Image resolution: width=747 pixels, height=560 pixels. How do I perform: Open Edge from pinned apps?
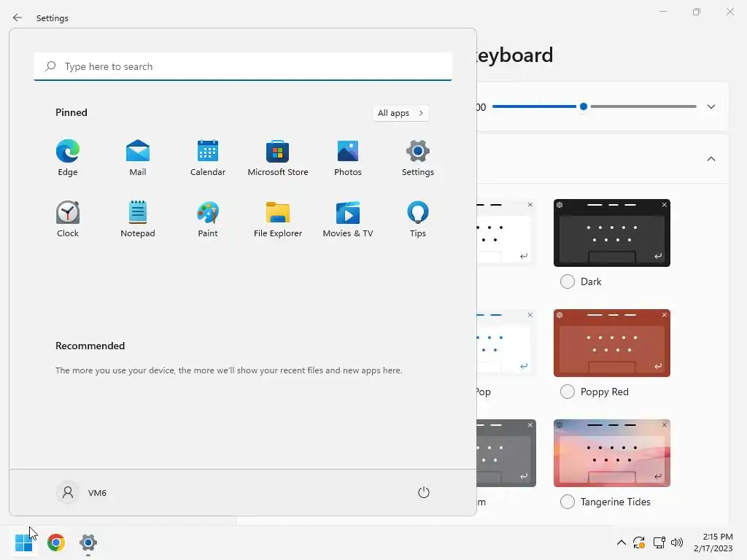click(x=68, y=157)
